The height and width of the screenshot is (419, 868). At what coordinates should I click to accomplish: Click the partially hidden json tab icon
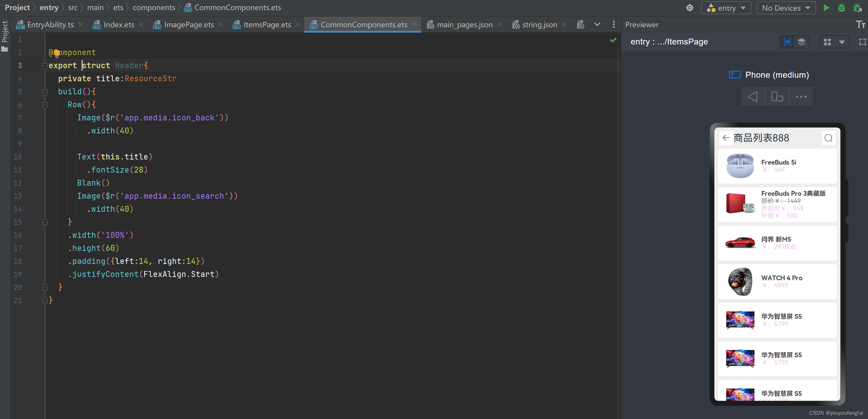pos(581,25)
